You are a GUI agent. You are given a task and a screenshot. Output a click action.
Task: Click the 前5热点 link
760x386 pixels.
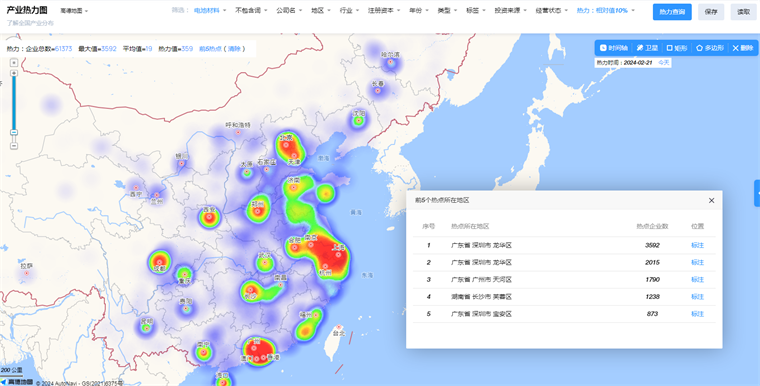(x=210, y=49)
